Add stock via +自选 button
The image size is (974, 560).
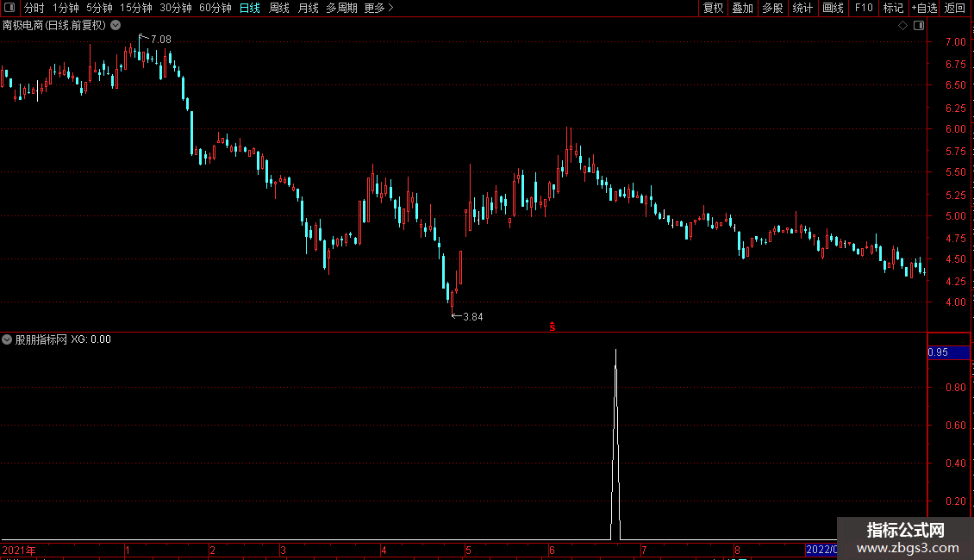(924, 8)
